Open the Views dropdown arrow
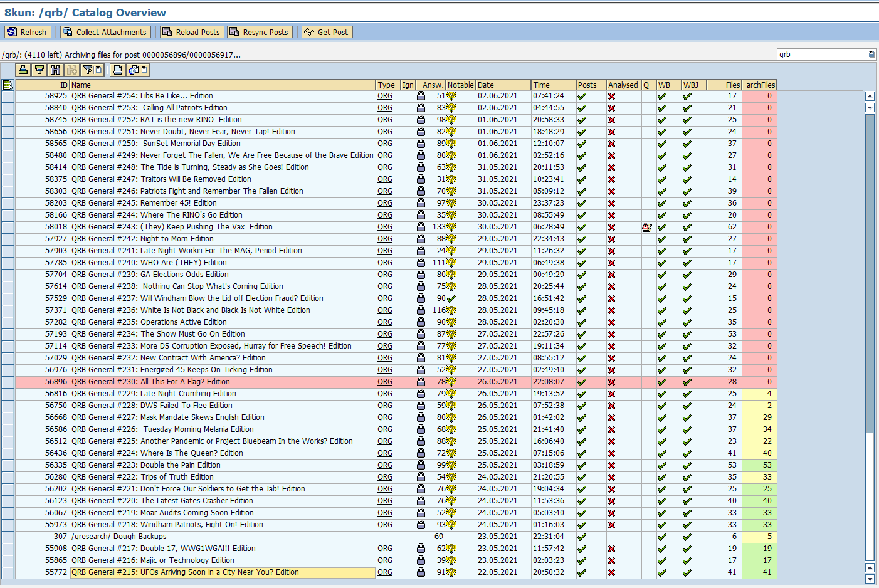Image resolution: width=879 pixels, height=588 pixels. 145,70
